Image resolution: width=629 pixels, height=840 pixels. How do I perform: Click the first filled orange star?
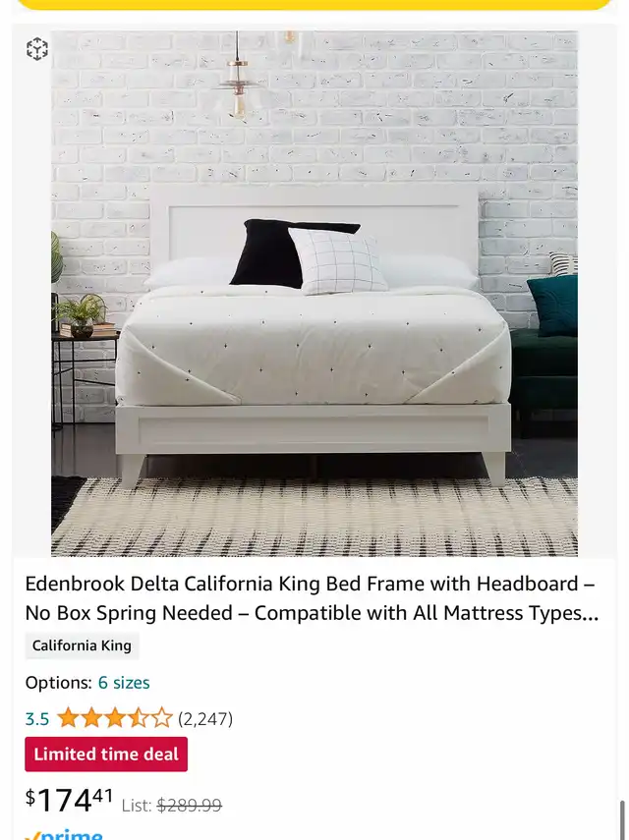point(68,718)
